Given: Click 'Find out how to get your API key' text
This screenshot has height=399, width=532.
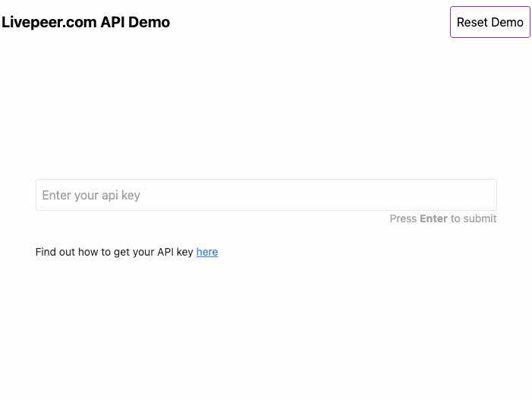Looking at the screenshot, I should [114, 252].
